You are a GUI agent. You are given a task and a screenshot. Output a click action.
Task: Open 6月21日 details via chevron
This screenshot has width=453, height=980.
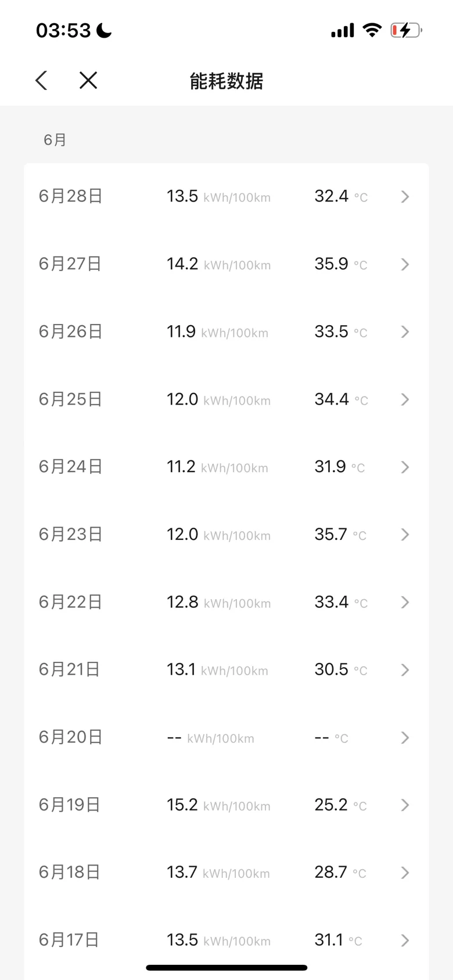(405, 670)
